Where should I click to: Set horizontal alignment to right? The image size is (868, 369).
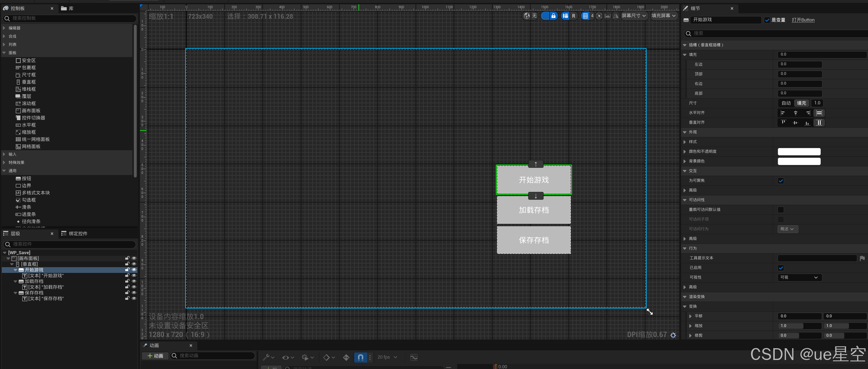[808, 113]
